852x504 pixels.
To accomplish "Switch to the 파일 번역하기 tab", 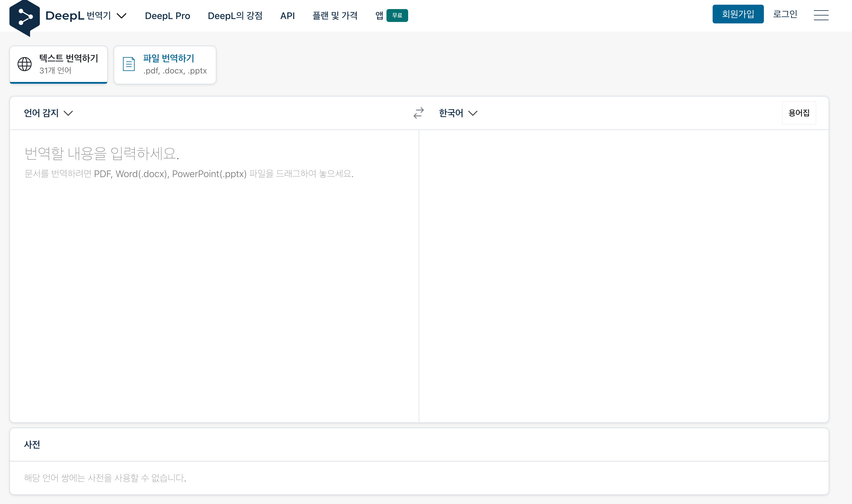I will click(165, 64).
